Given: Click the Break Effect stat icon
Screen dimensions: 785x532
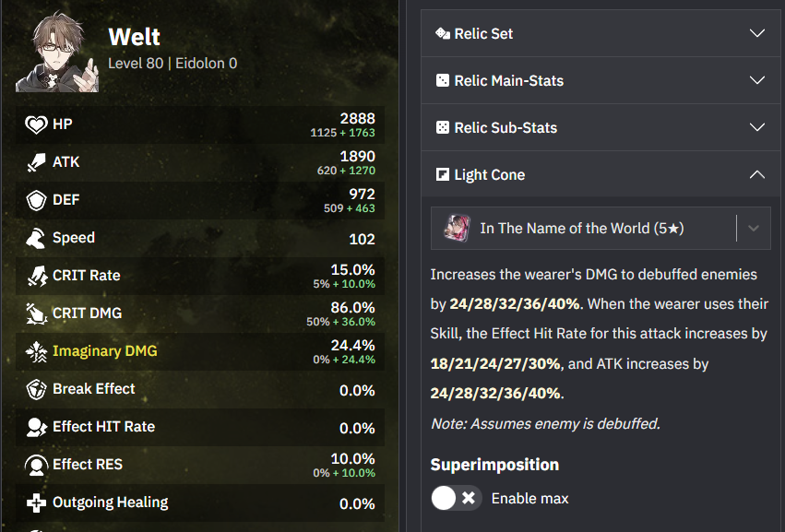Looking at the screenshot, I should pyautogui.click(x=36, y=389).
